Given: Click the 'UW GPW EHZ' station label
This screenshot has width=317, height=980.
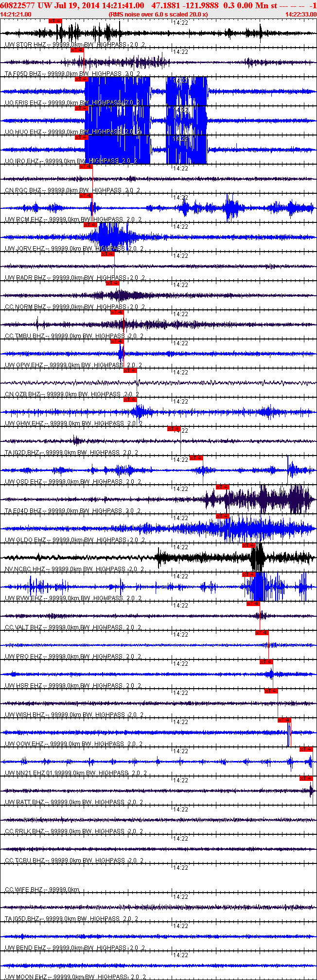Looking at the screenshot, I should tap(24, 365).
